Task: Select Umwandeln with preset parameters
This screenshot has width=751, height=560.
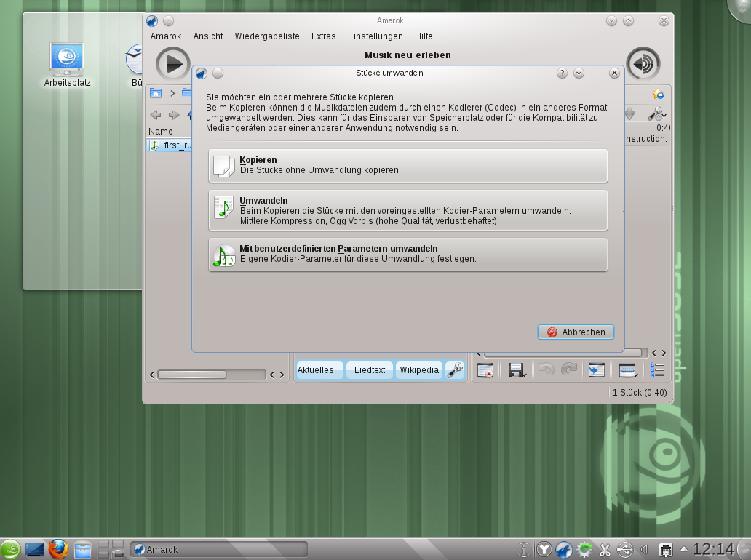Action: pos(408,210)
